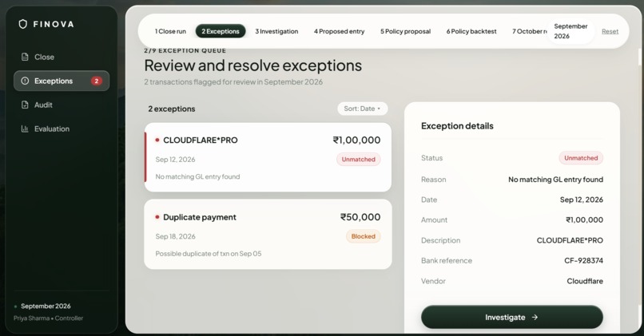Image resolution: width=644 pixels, height=336 pixels.
Task: Click the Evaluation bar chart icon
Action: pyautogui.click(x=25, y=128)
